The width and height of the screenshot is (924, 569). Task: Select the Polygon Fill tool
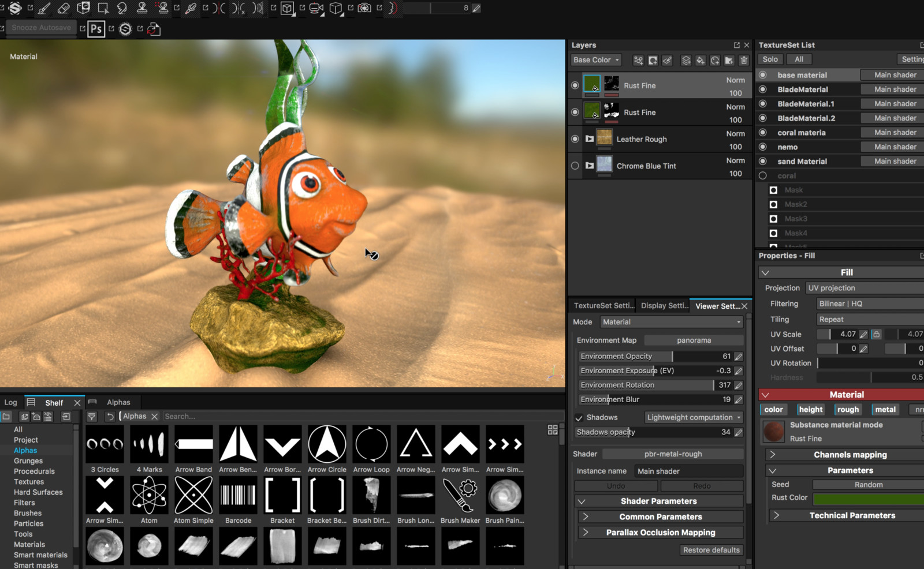click(x=103, y=8)
